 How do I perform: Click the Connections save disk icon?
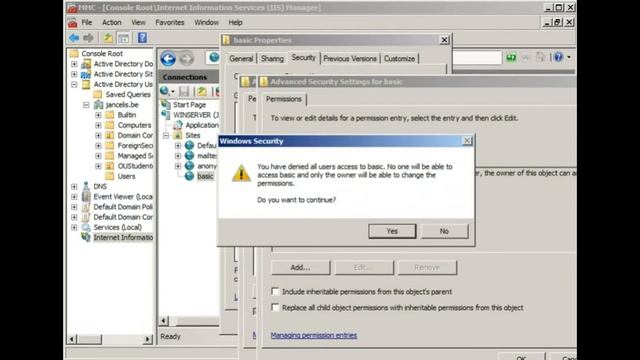pos(184,91)
